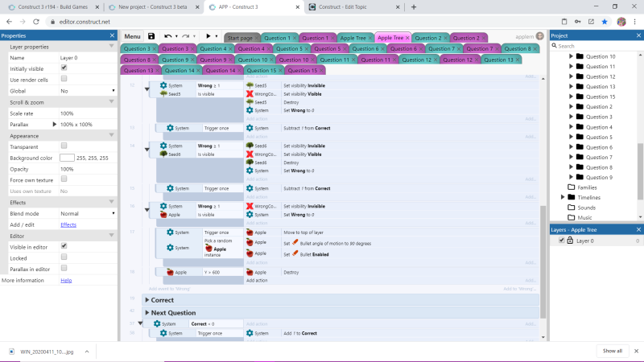Click the browser reload icon
Viewport: 644px width, 362px height.
pyautogui.click(x=36, y=22)
